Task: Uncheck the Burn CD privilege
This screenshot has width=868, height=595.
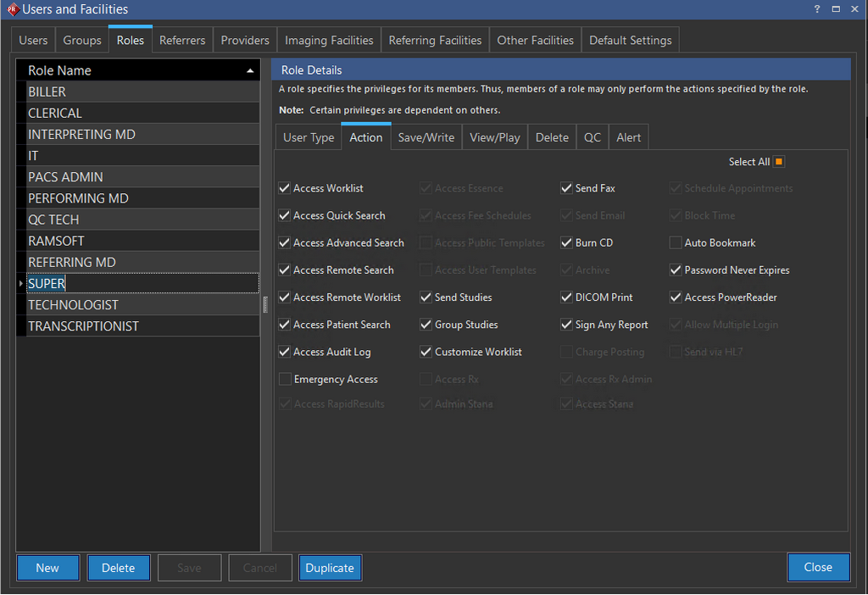Action: pos(566,243)
